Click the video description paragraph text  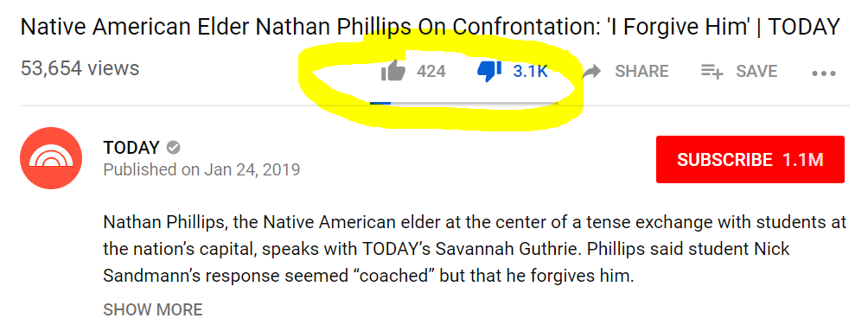475,249
